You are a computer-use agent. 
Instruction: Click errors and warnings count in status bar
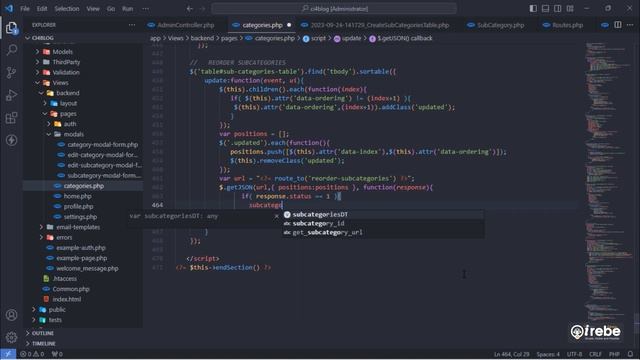pyautogui.click(x=32, y=354)
